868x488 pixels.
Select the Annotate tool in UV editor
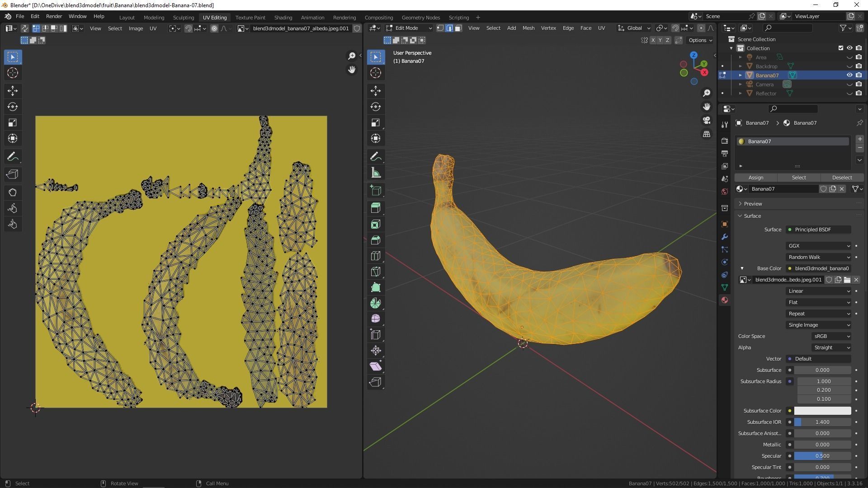tap(13, 157)
